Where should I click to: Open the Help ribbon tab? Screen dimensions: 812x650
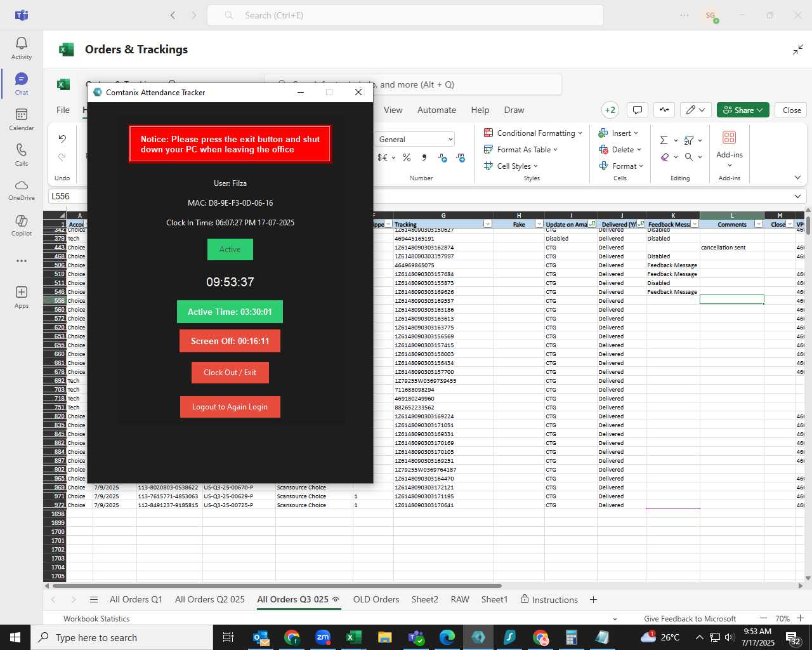[480, 110]
